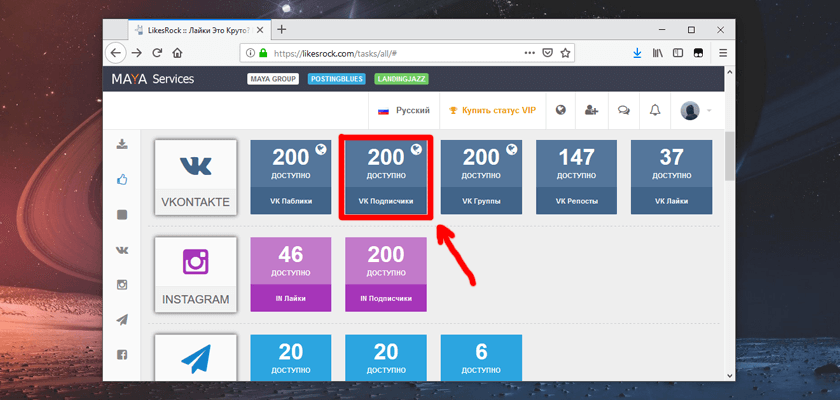Open the user avatar profile dropdown
The image size is (840, 400).
[x=695, y=110]
